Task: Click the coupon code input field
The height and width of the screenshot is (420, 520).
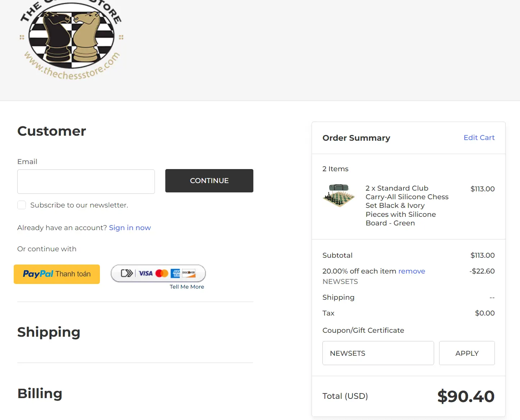Action: point(378,353)
